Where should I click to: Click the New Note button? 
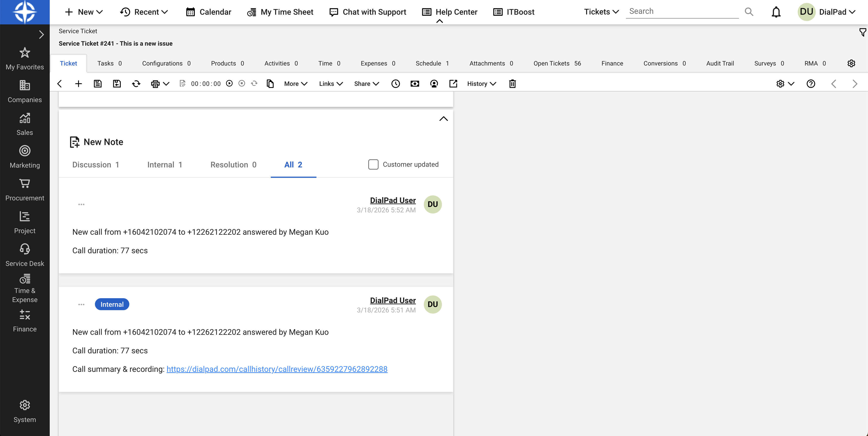coord(96,142)
